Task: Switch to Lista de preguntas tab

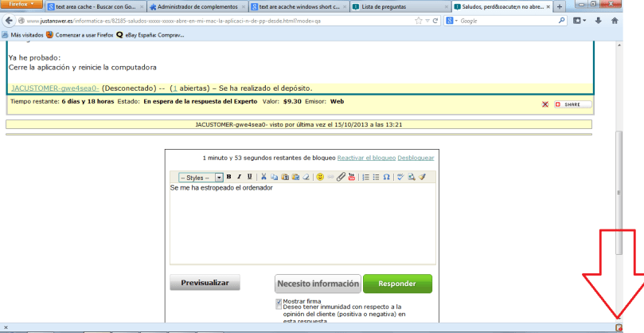Action: pos(396,6)
